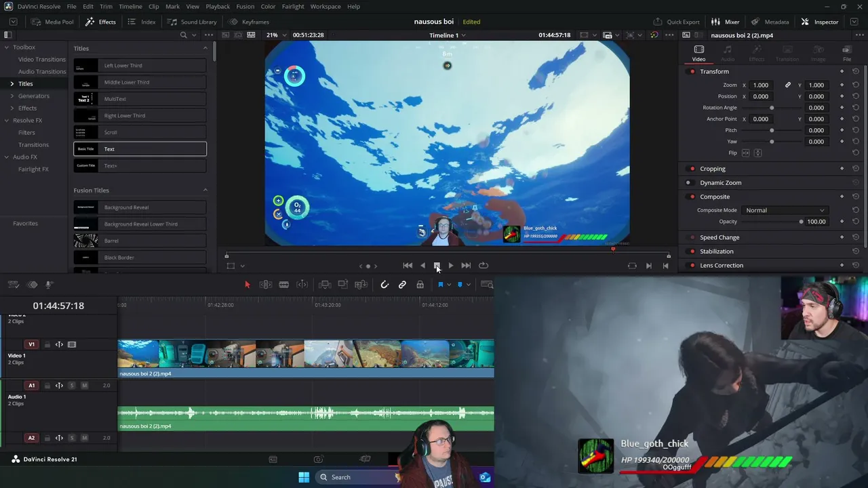This screenshot has width=868, height=488.
Task: Adjust the Rotation Angle slider handle
Action: coord(772,108)
